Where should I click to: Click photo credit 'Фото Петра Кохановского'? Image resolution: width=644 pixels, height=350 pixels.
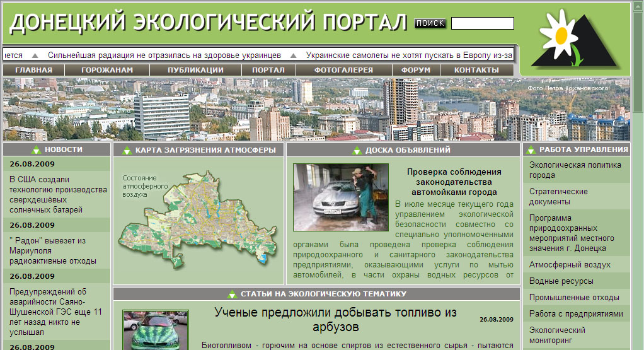click(568, 88)
